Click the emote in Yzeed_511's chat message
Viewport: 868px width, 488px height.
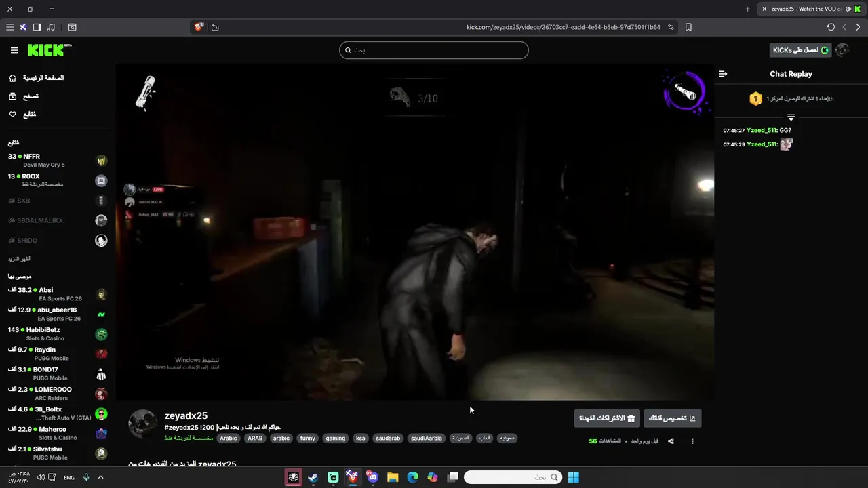click(786, 144)
